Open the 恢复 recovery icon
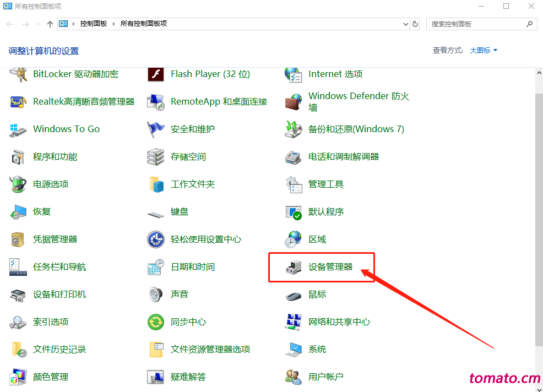 (18, 212)
